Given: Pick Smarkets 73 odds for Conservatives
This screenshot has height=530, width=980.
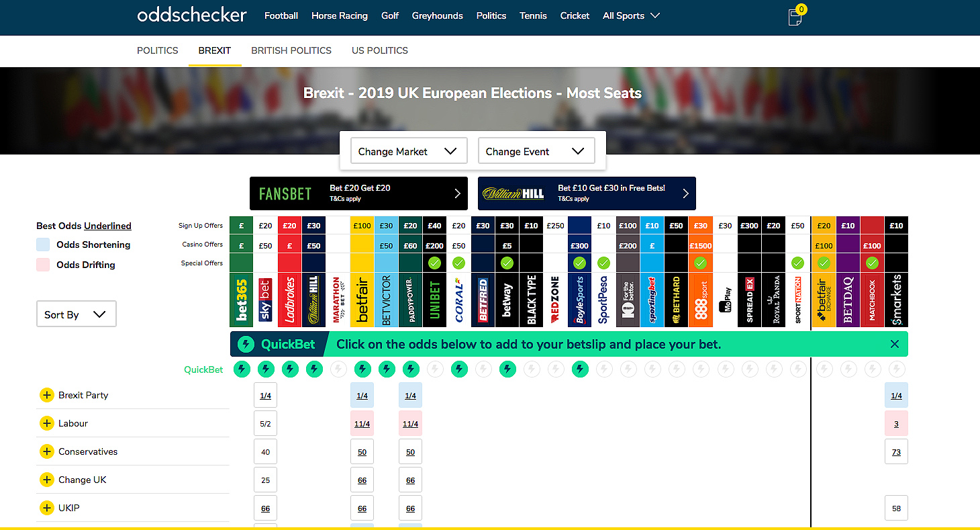Looking at the screenshot, I should tap(897, 451).
